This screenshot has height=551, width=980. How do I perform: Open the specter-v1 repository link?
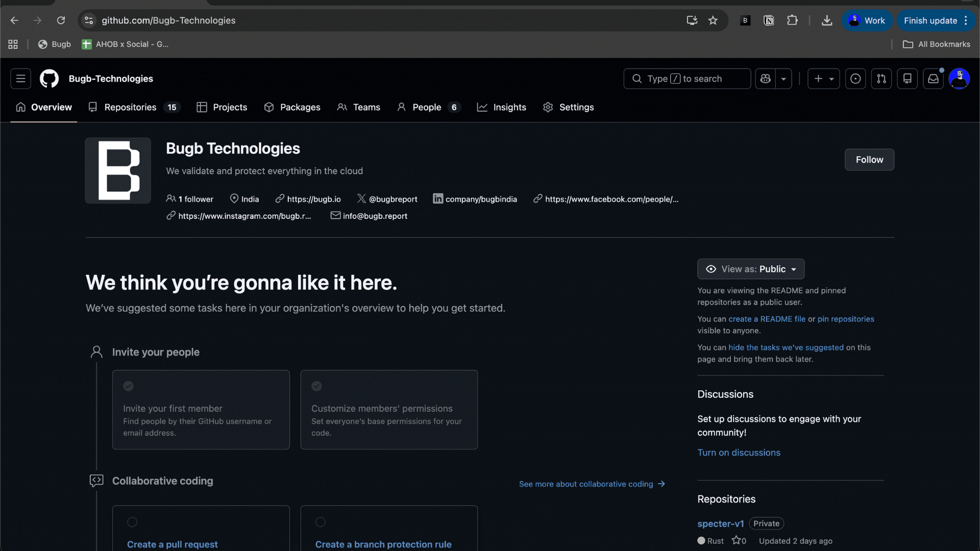721,523
